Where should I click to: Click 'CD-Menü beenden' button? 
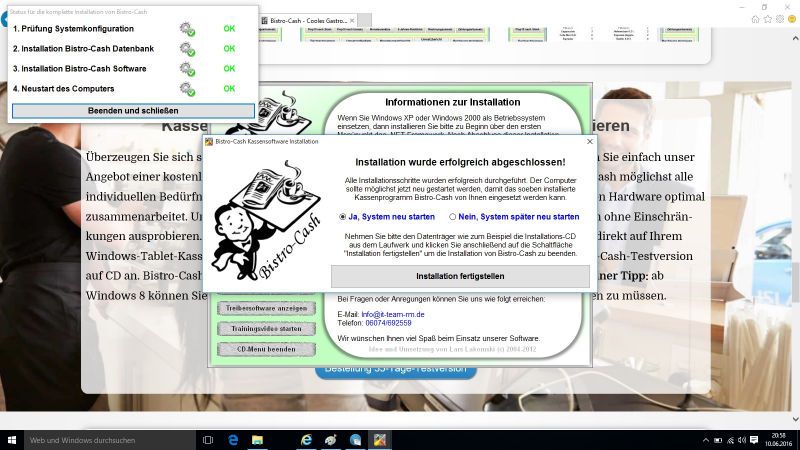pyautogui.click(x=265, y=349)
